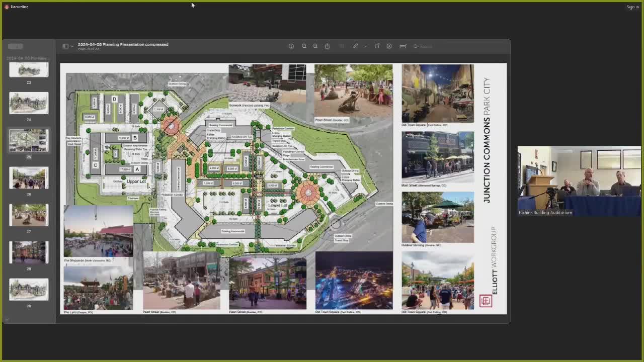Toggle the page thumbnails sidebar panel
Image resolution: width=644 pixels, height=362 pixels.
point(65,46)
